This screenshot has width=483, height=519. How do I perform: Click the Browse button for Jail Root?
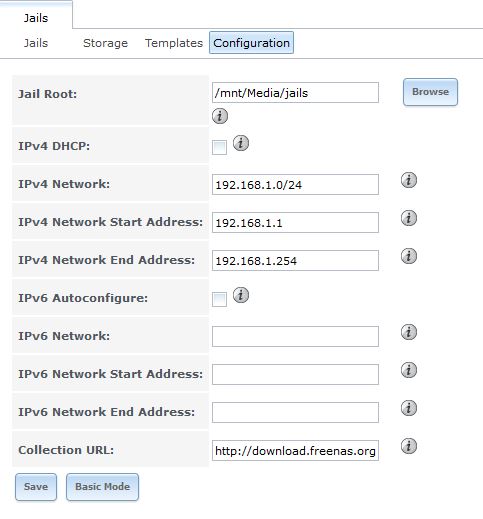click(430, 92)
